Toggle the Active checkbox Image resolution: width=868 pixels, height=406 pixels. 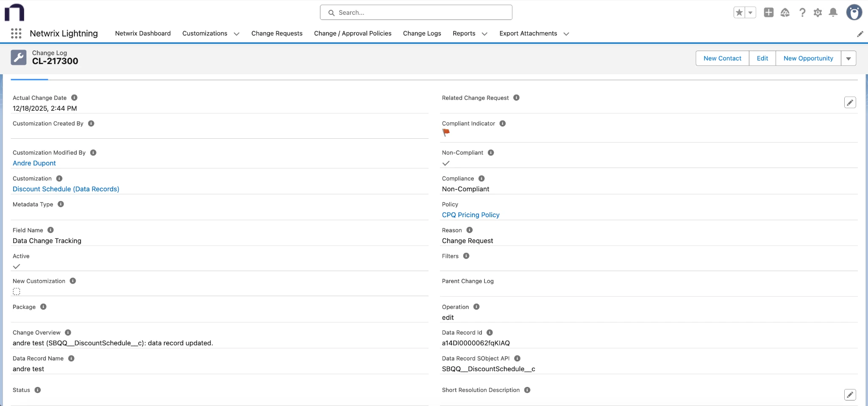[x=17, y=266]
